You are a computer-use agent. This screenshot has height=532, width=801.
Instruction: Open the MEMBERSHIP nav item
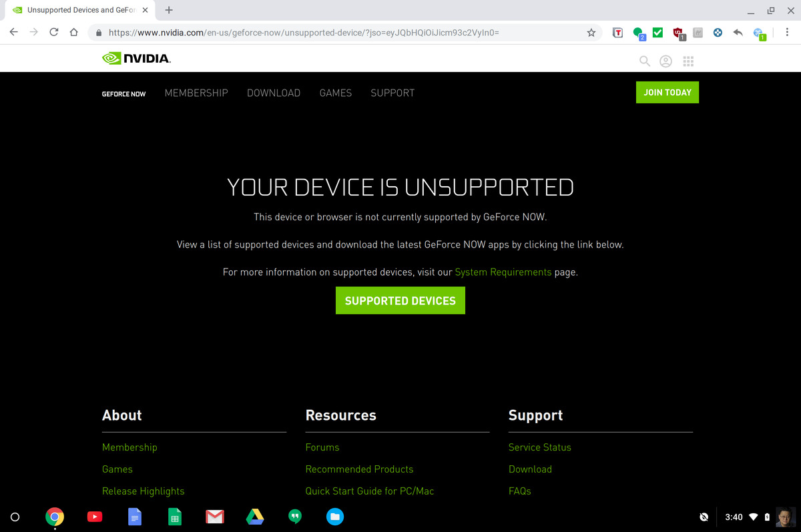pos(196,93)
